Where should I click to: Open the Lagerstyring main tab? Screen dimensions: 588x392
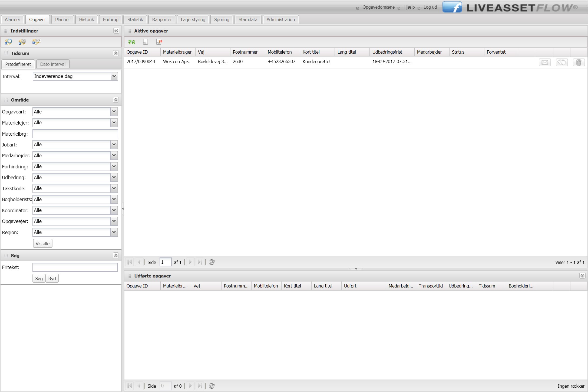[x=193, y=19]
